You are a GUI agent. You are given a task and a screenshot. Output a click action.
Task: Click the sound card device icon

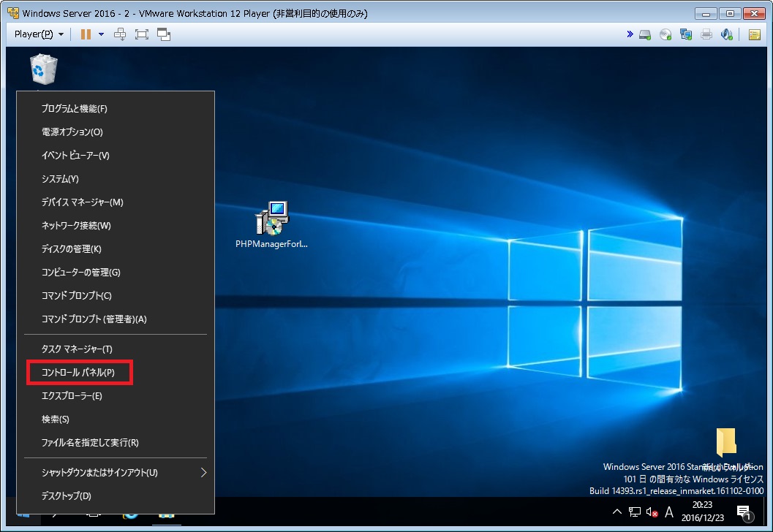[x=727, y=34]
